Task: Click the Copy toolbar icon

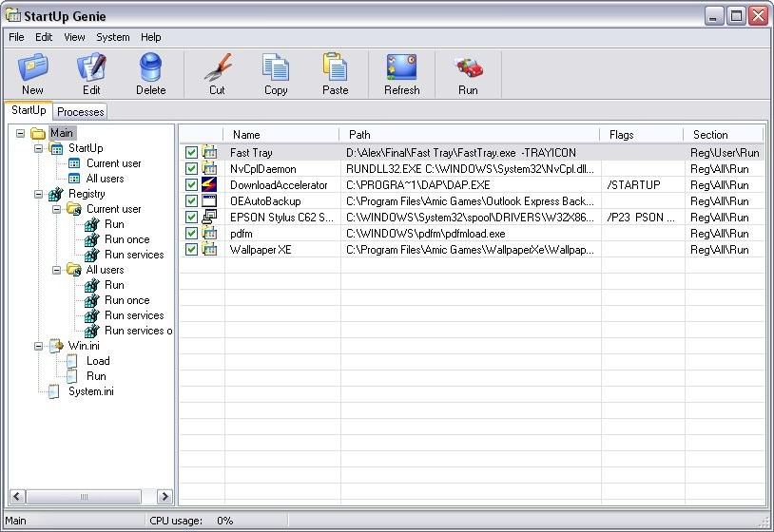Action: pos(276,67)
